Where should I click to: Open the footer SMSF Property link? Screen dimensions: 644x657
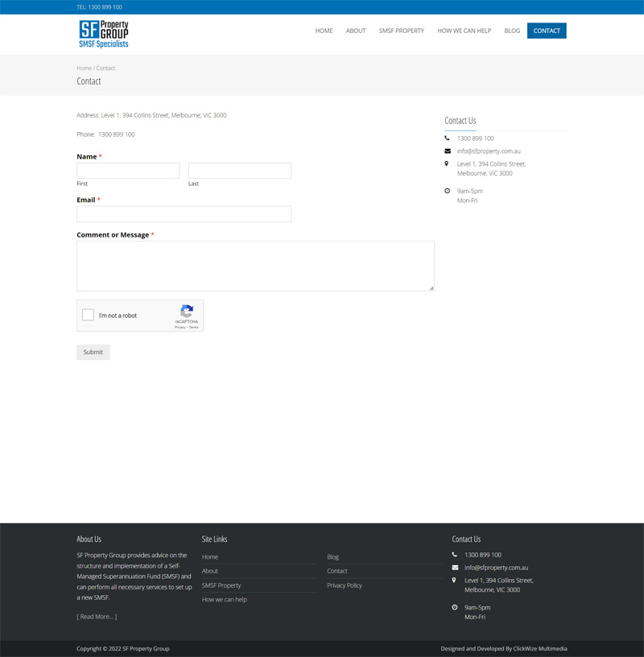(x=221, y=585)
